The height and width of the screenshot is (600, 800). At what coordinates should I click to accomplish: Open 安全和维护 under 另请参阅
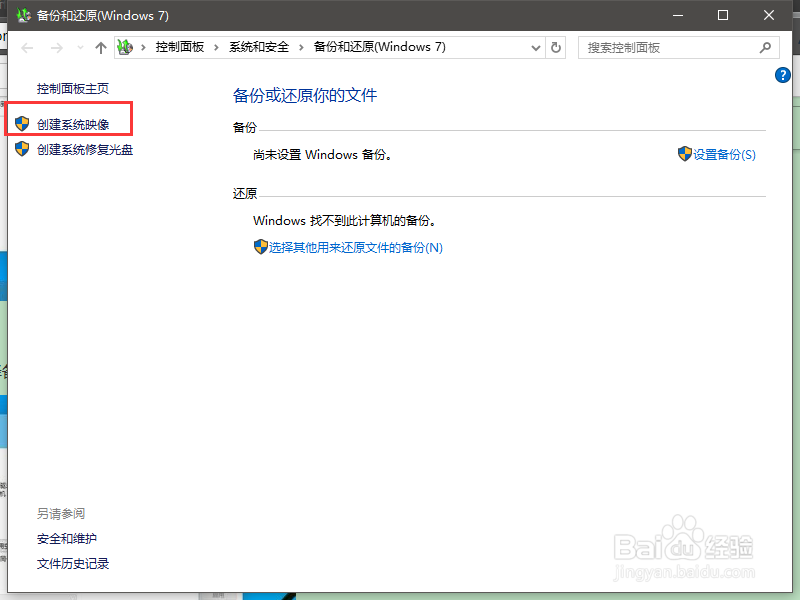[x=67, y=539]
